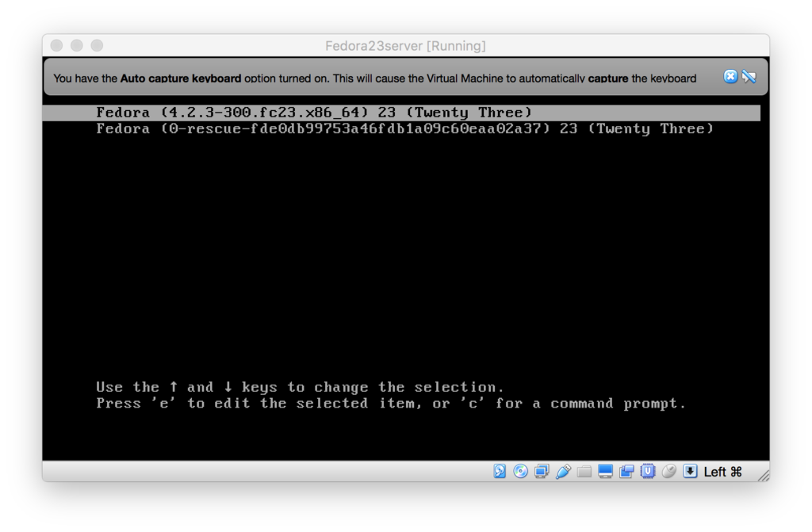Open the optical disc drive indicator
The width and height of the screenshot is (812, 532).
[520, 471]
